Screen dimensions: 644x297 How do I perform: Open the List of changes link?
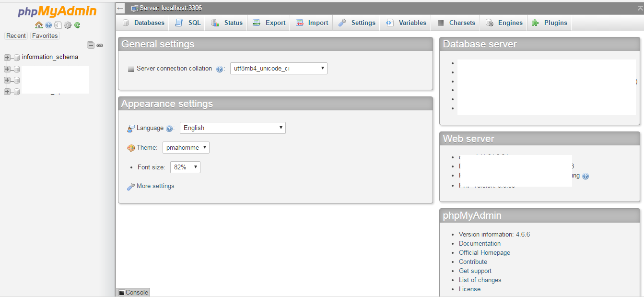[x=480, y=280]
